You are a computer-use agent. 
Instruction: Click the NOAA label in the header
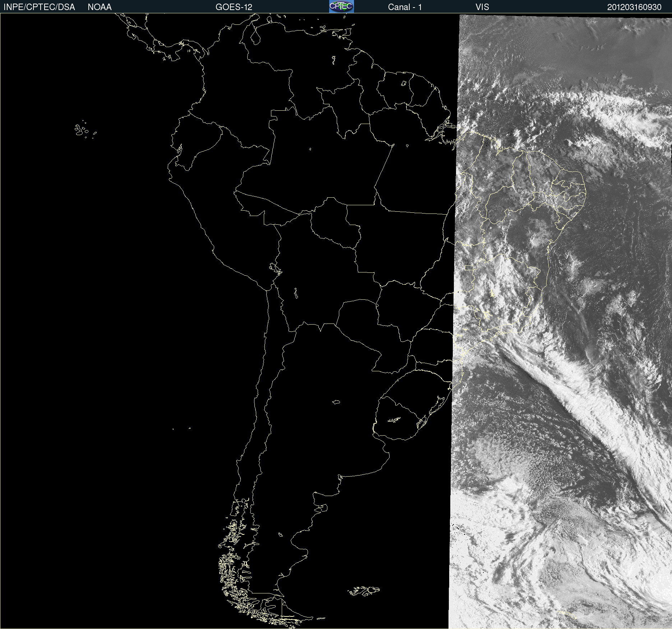coord(100,7)
